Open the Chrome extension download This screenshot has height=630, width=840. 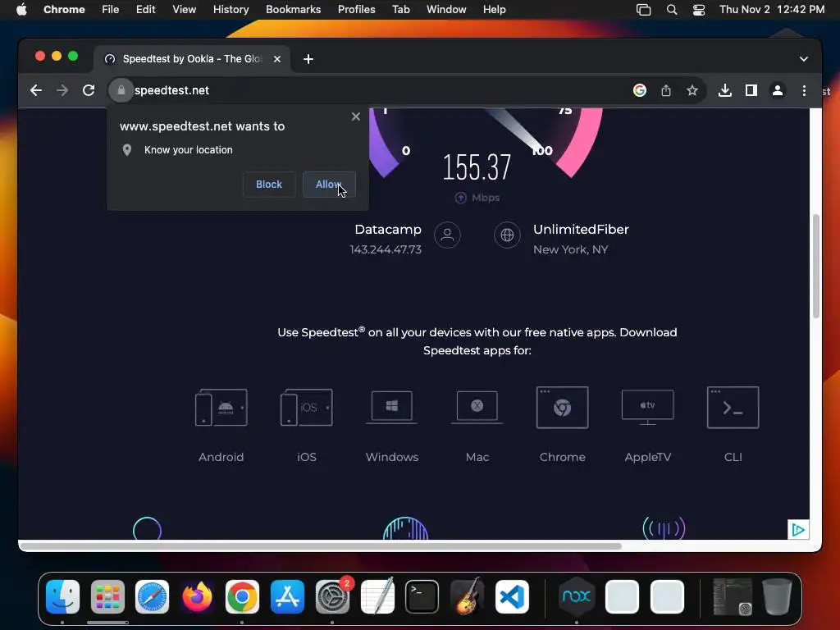[x=563, y=425]
